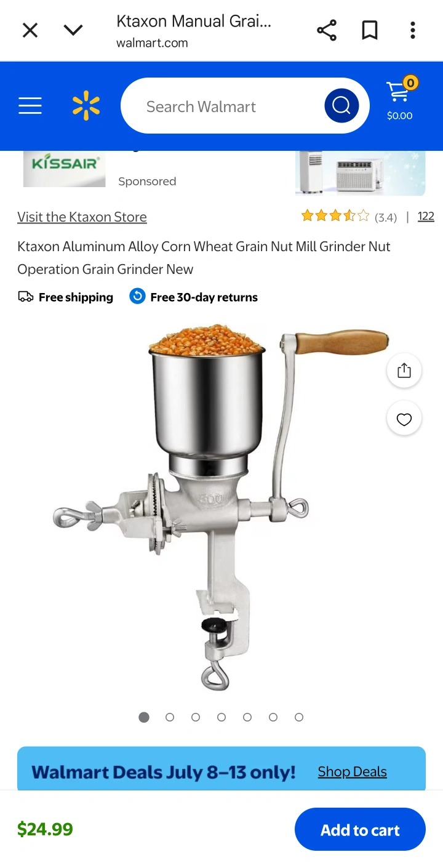Close the browser tab with X icon
Image resolution: width=443 pixels, height=868 pixels.
[30, 30]
